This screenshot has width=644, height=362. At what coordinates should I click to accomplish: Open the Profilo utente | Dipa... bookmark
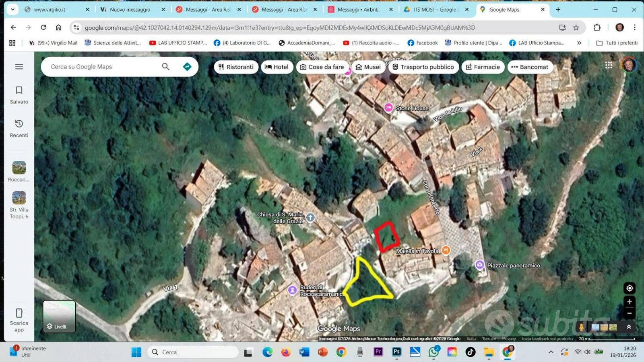[x=473, y=43]
